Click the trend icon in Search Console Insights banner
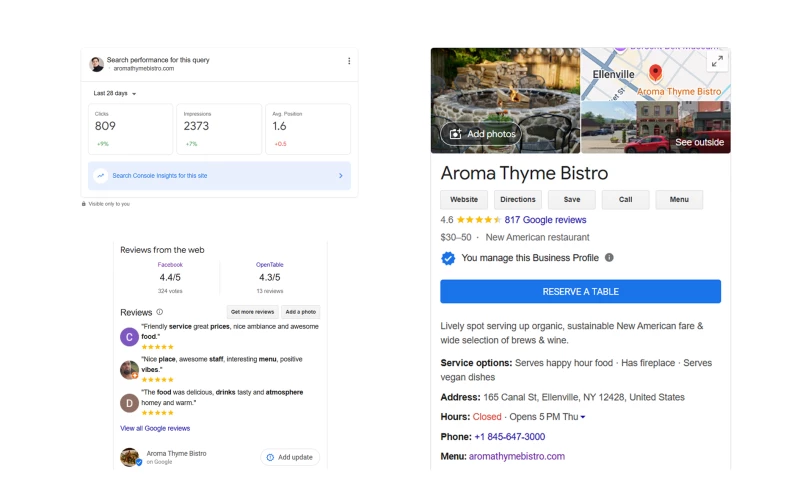Viewport: 800px width, 480px height. click(101, 175)
